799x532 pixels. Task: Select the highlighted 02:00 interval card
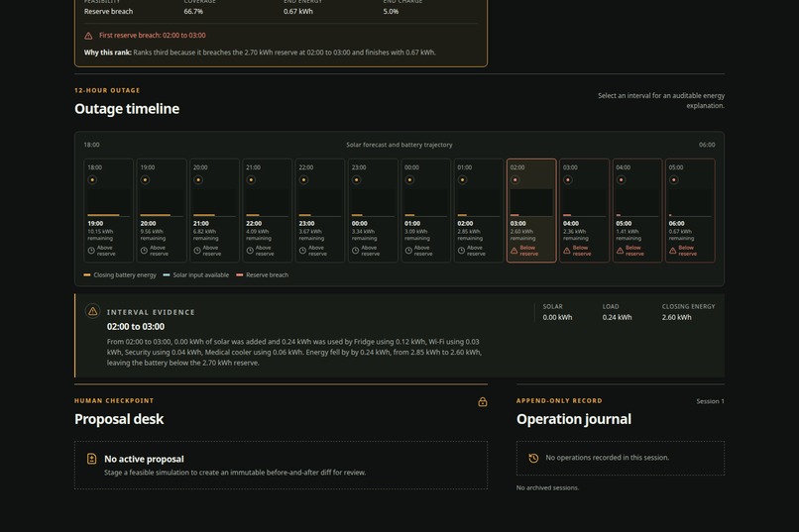pyautogui.click(x=531, y=211)
